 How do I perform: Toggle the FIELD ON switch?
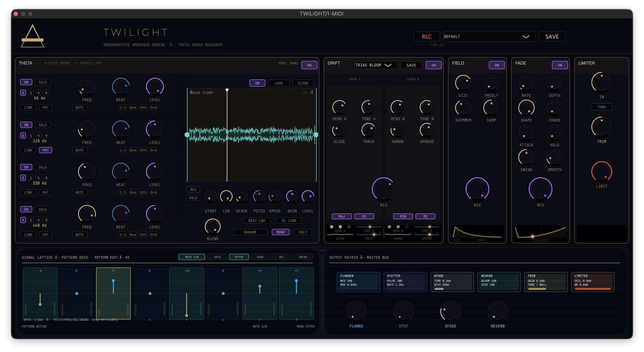[497, 65]
